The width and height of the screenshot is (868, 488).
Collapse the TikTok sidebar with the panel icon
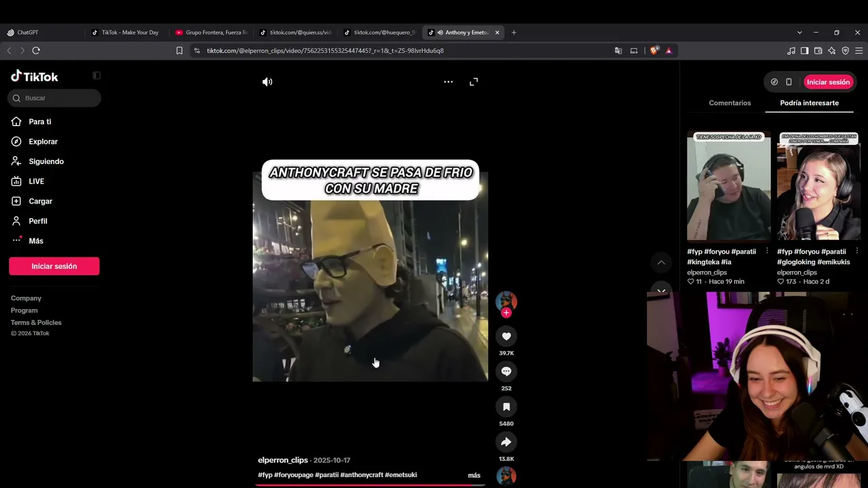(x=96, y=75)
